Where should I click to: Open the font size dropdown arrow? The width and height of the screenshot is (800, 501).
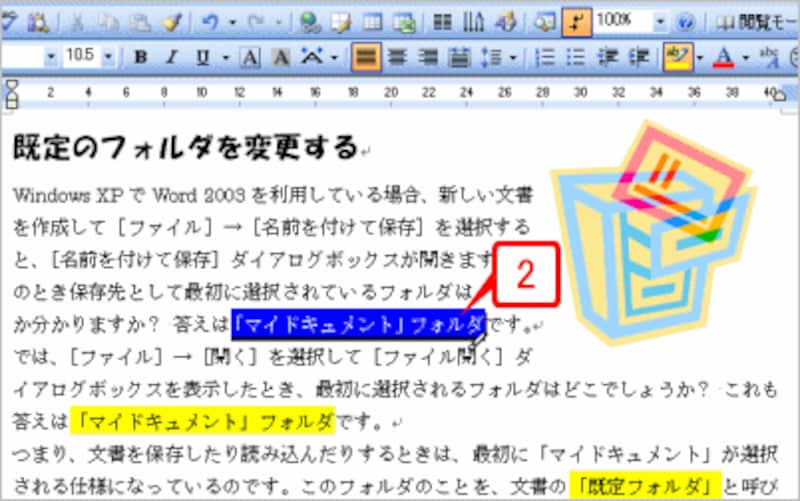(x=108, y=57)
